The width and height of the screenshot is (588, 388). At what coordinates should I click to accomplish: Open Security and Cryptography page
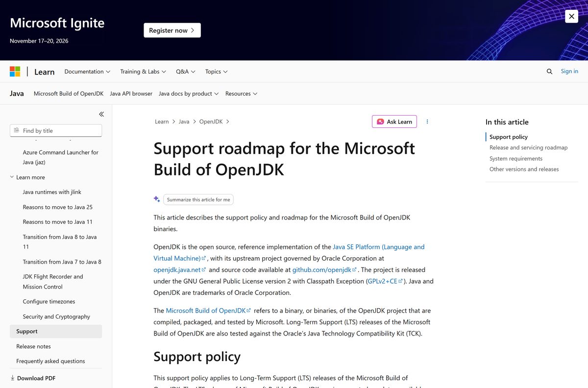(56, 316)
